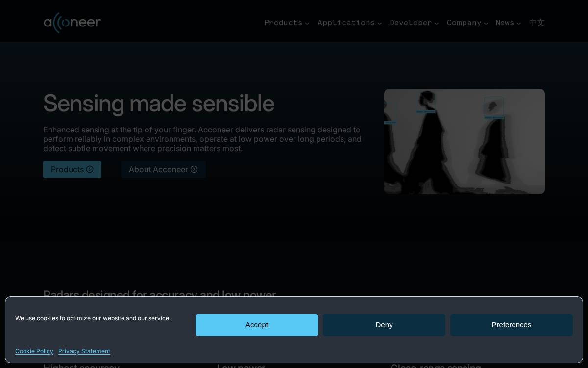Open the Products menu
Viewport: 588px width, 368px height.
[287, 23]
